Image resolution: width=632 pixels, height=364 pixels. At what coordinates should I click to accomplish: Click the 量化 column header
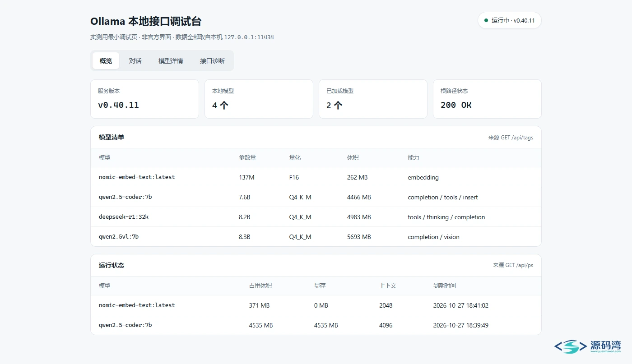click(295, 158)
